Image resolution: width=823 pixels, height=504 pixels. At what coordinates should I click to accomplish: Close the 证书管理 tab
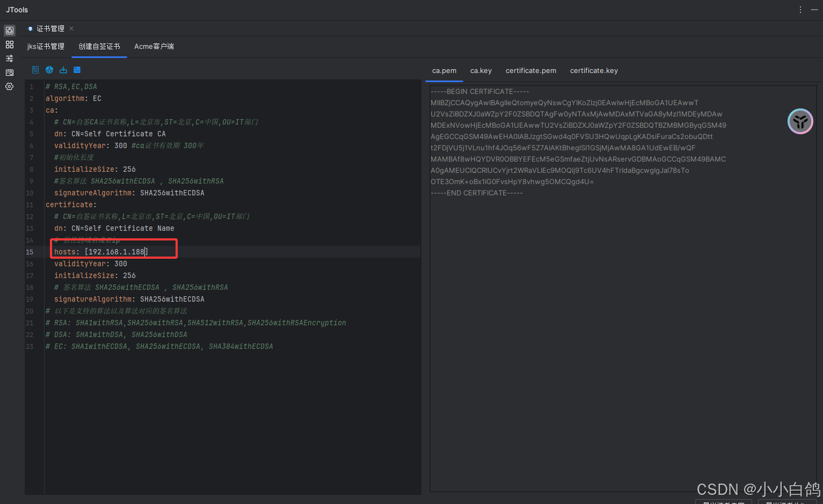click(71, 28)
